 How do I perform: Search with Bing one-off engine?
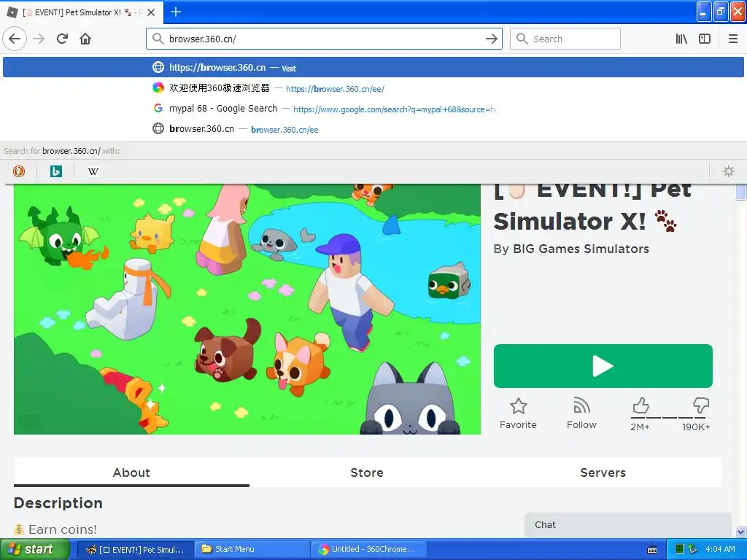point(55,171)
